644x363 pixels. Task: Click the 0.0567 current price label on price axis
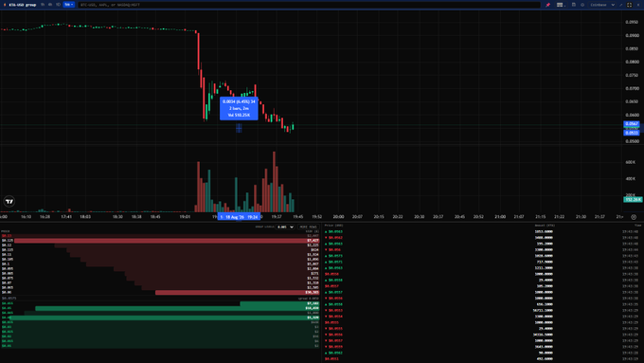(632, 124)
